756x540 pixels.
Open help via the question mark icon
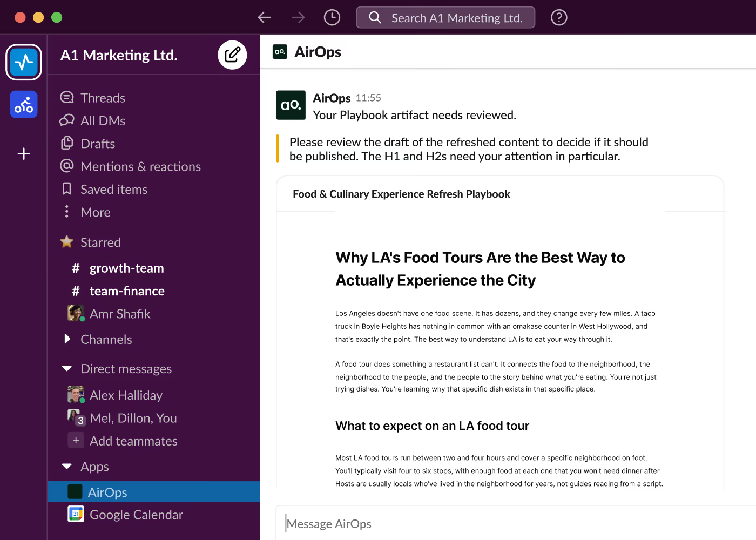[559, 18]
